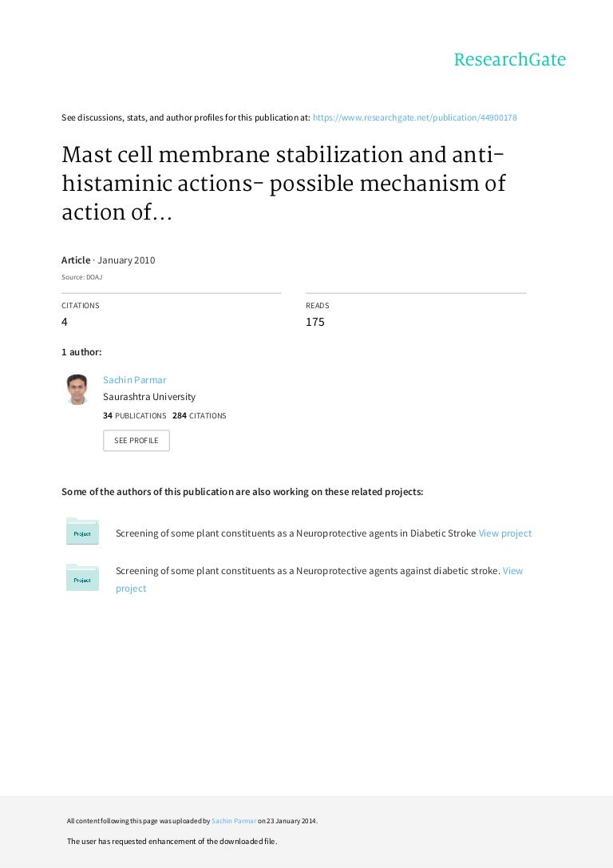Click Sachin Parmar's profile photo
This screenshot has width=613, height=868.
[x=77, y=389]
